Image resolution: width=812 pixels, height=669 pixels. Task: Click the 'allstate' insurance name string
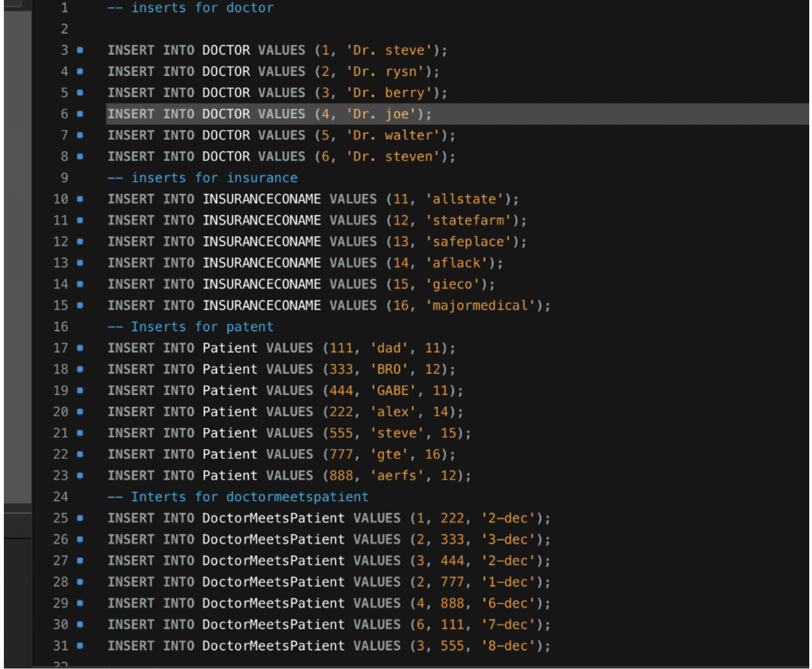tap(465, 199)
